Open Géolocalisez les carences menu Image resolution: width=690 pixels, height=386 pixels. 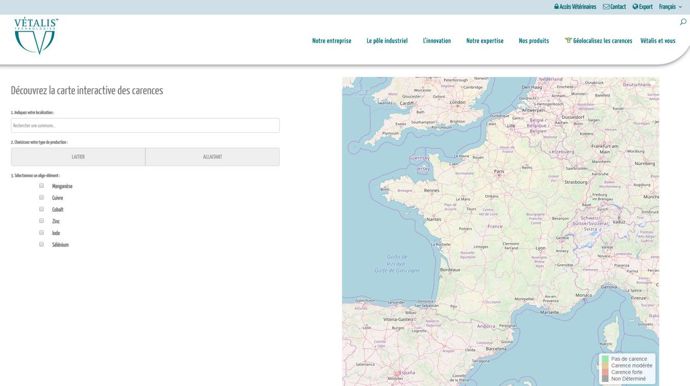click(x=598, y=40)
